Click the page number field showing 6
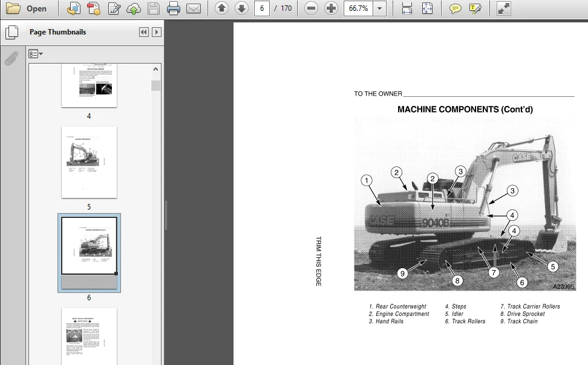The image size is (588, 365). (x=262, y=8)
